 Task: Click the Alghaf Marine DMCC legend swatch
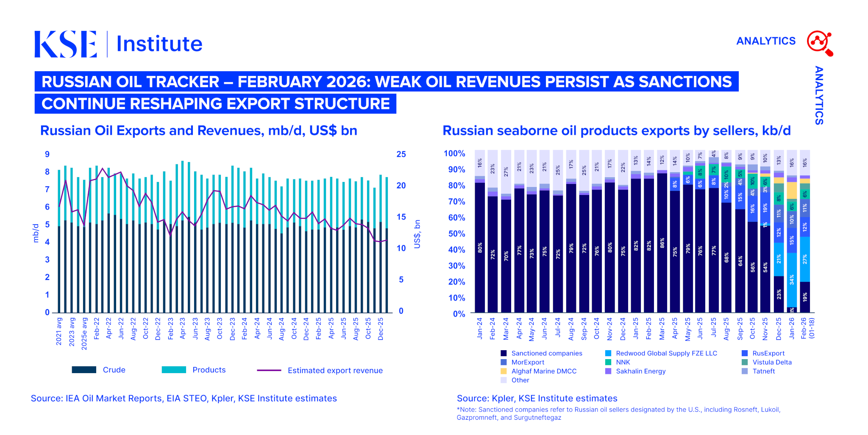tap(504, 371)
